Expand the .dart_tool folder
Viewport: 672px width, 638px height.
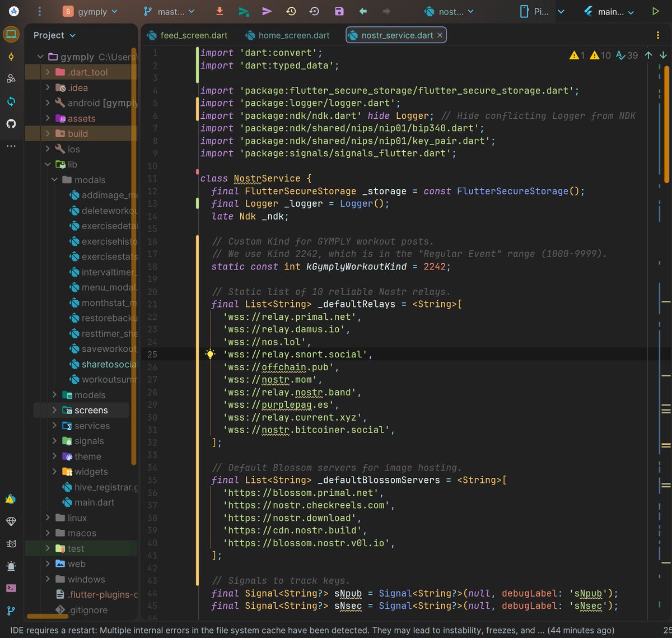point(48,72)
